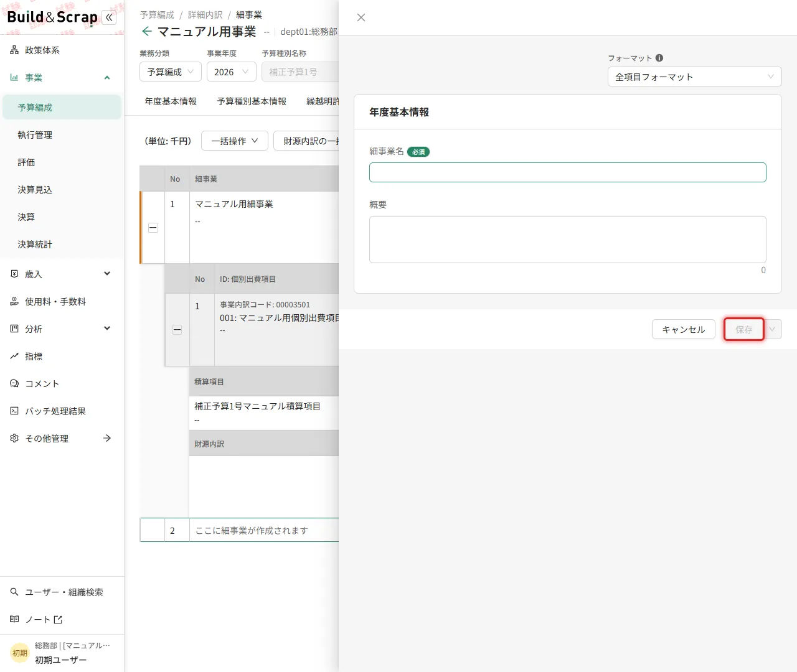
Task: Click the 歳入 yen document icon
Action: click(14, 274)
